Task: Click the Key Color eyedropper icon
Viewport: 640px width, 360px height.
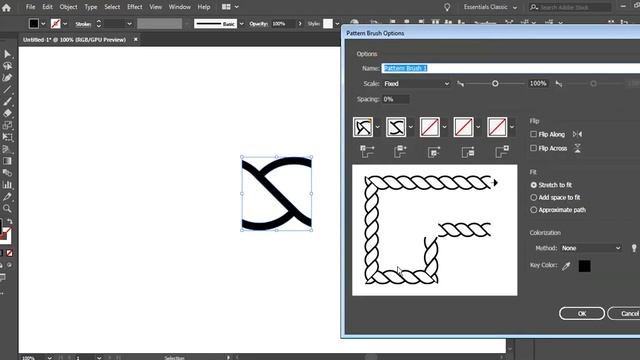Action: [x=566, y=266]
